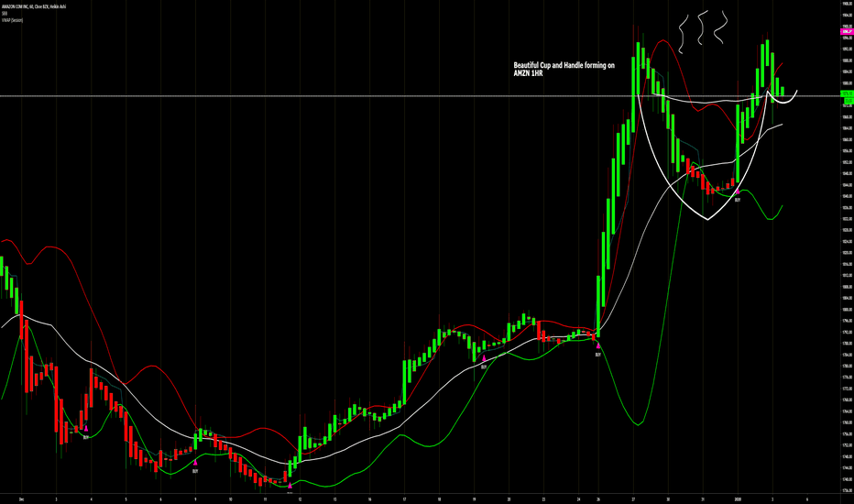Click the '2020' label on the time axis

[x=738, y=499]
